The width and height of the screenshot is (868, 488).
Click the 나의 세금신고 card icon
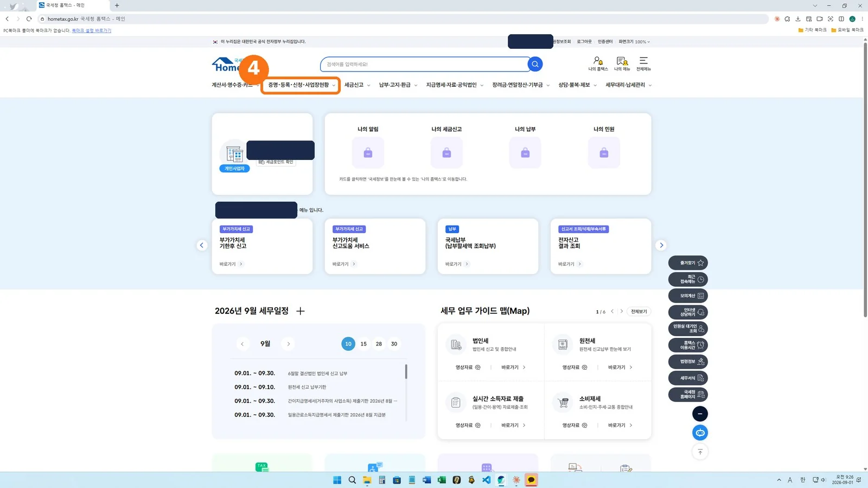[x=446, y=153]
